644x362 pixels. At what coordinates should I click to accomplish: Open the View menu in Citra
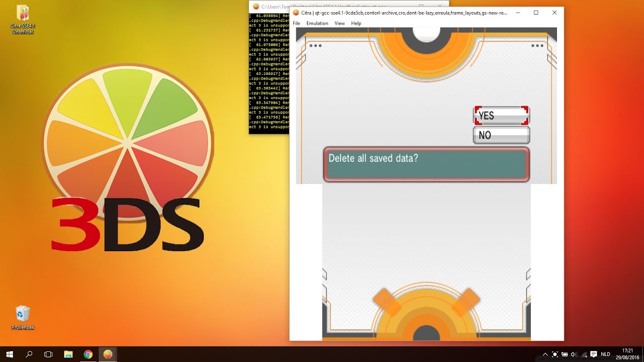[340, 23]
